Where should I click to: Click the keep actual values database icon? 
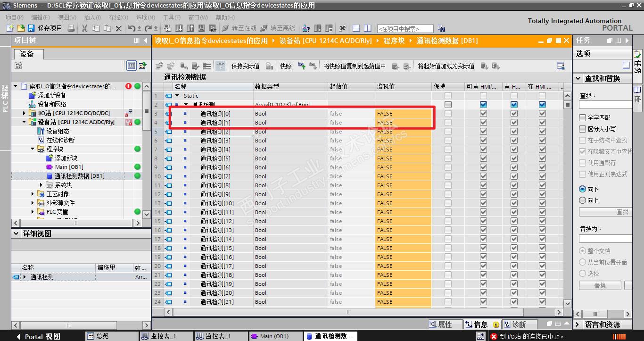[269, 66]
